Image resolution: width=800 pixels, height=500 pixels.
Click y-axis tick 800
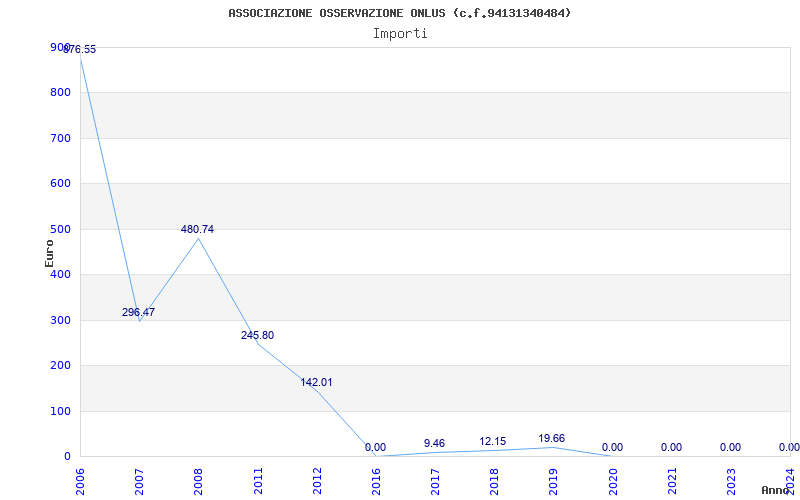(60, 92)
